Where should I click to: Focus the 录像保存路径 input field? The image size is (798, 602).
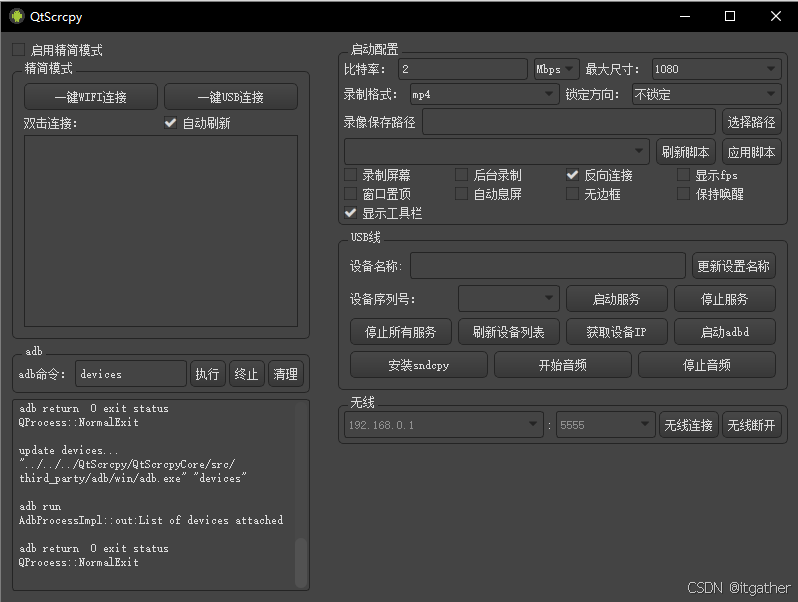(x=569, y=122)
